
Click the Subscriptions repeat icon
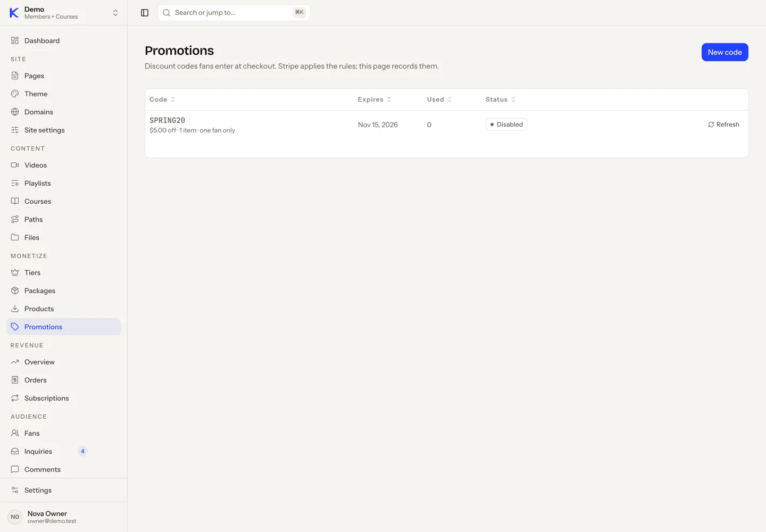click(15, 398)
